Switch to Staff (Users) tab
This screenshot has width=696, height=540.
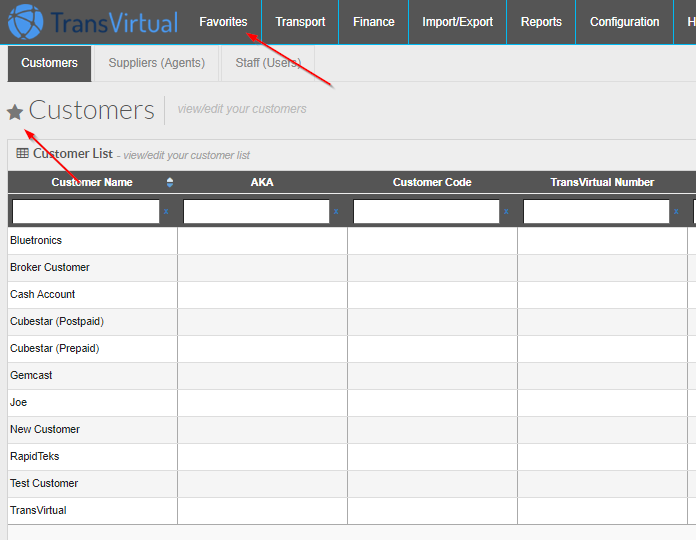[268, 63]
